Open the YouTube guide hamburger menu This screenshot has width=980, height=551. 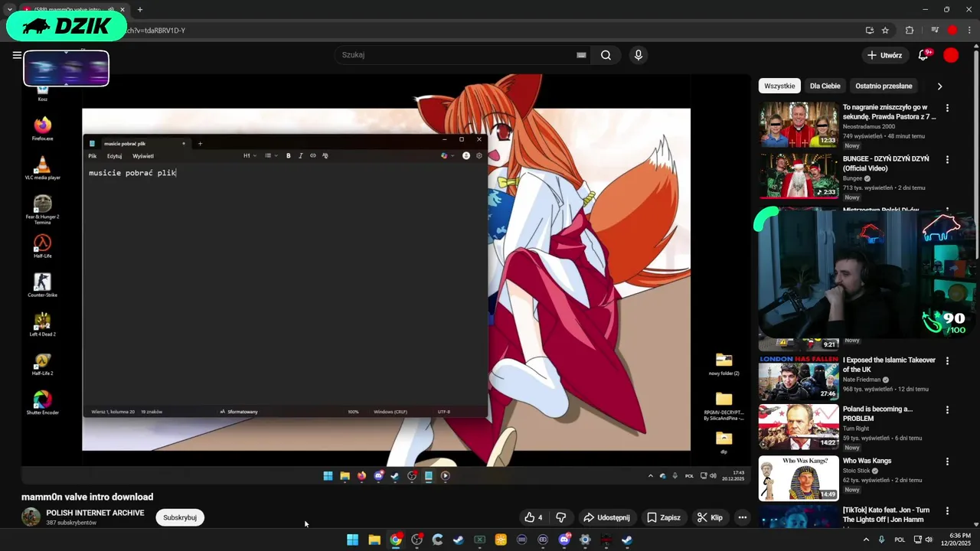click(17, 55)
